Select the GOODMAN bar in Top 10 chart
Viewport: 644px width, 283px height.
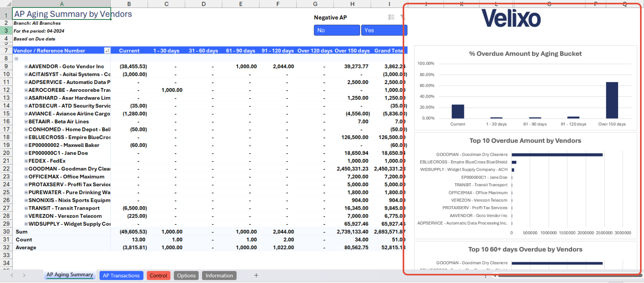tap(557, 155)
